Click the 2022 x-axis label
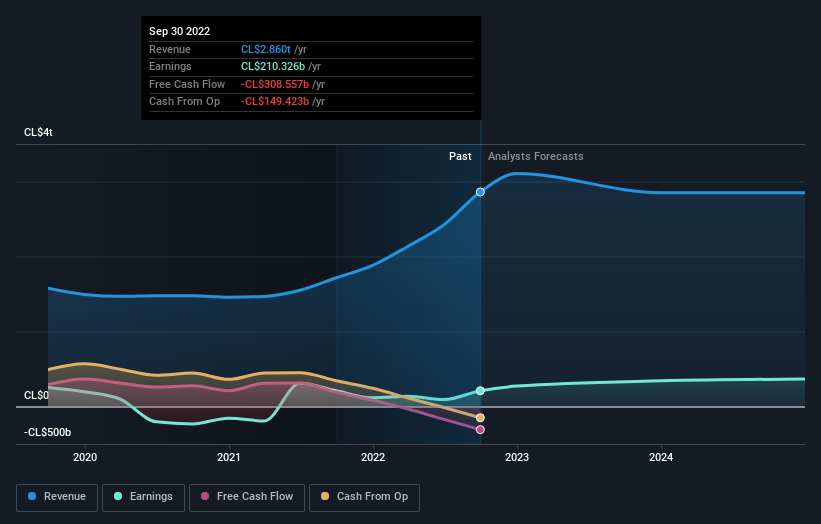The height and width of the screenshot is (524, 821). 373,457
